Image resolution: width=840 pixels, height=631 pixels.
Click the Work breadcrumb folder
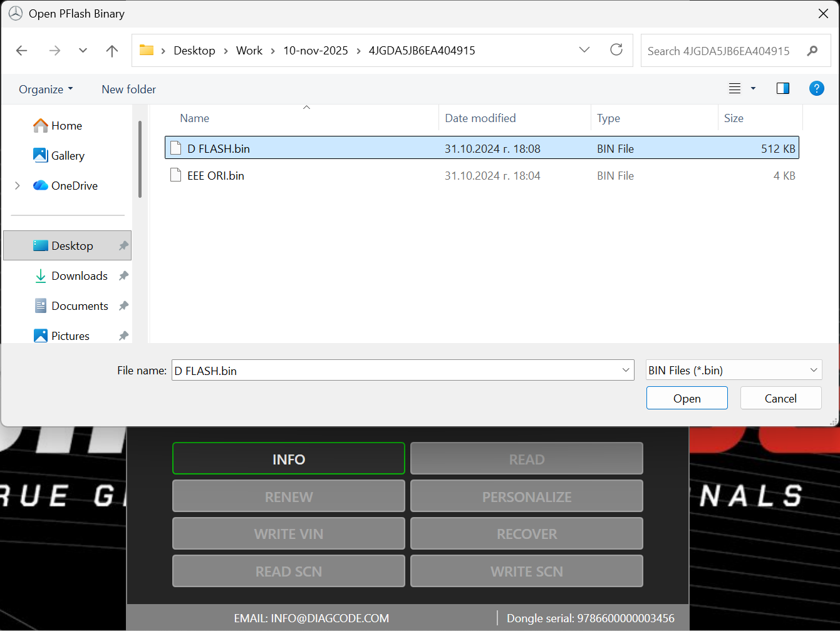(x=249, y=51)
